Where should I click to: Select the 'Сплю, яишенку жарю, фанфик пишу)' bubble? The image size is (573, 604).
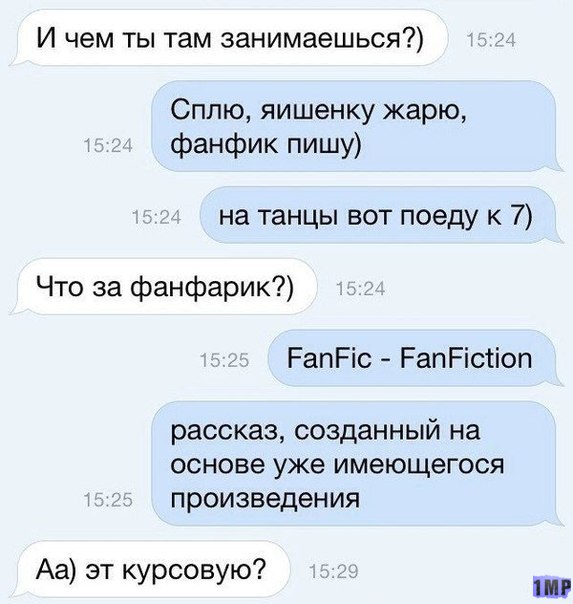pyautogui.click(x=358, y=127)
